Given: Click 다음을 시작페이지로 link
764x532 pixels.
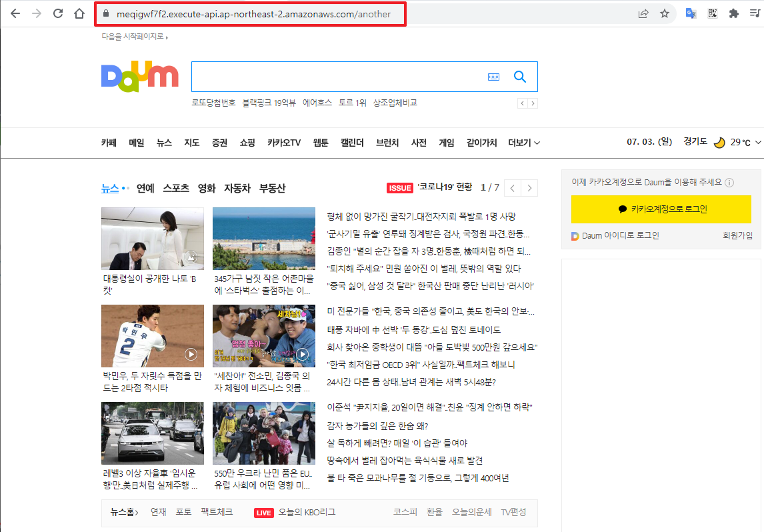Looking at the screenshot, I should pyautogui.click(x=134, y=37).
